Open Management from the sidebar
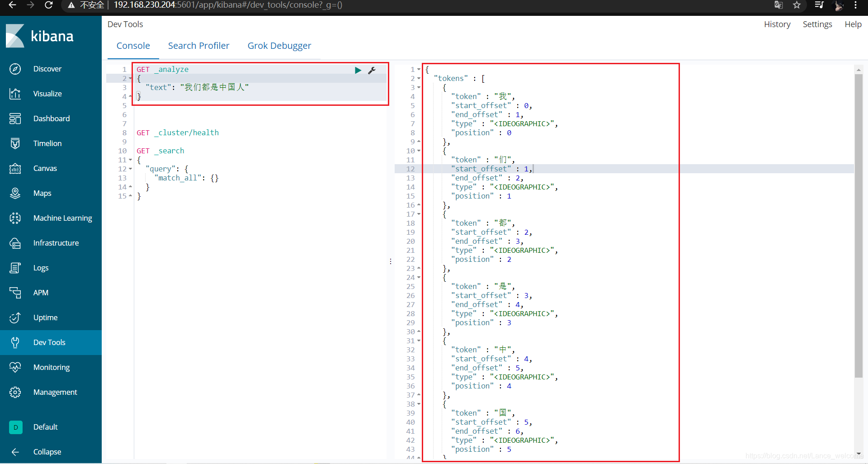This screenshot has height=464, width=868. point(55,392)
